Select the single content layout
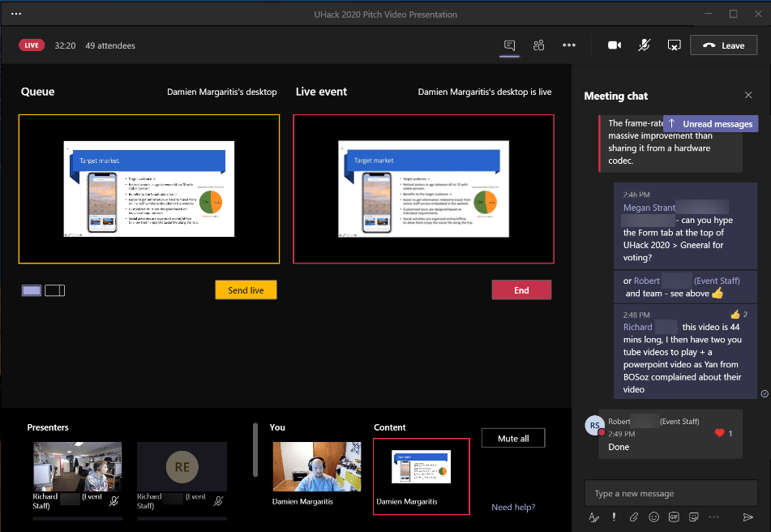Viewport: 771px width, 532px height. (31, 290)
